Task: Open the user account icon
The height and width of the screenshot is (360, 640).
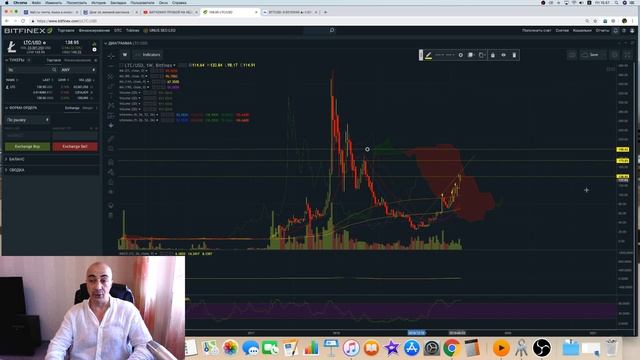Action: (632, 31)
